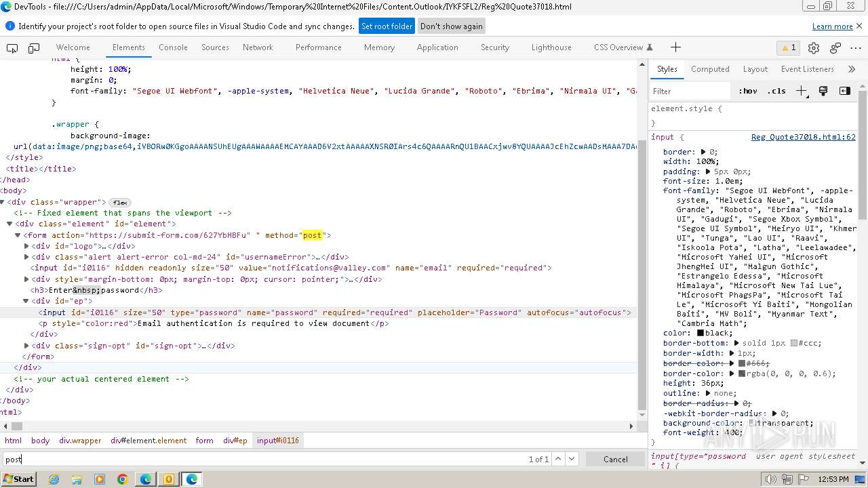Viewport: 868px width, 488px height.
Task: Open the CSS Overview tab
Action: (x=623, y=47)
